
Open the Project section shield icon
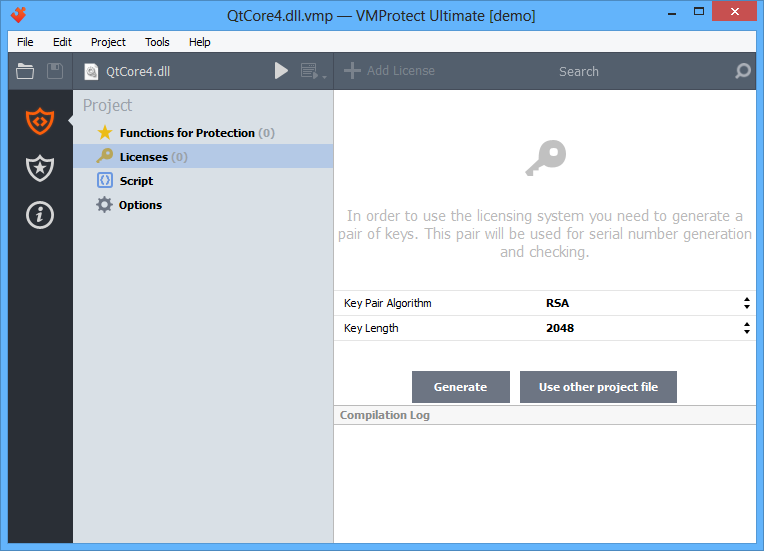pyautogui.click(x=39, y=121)
